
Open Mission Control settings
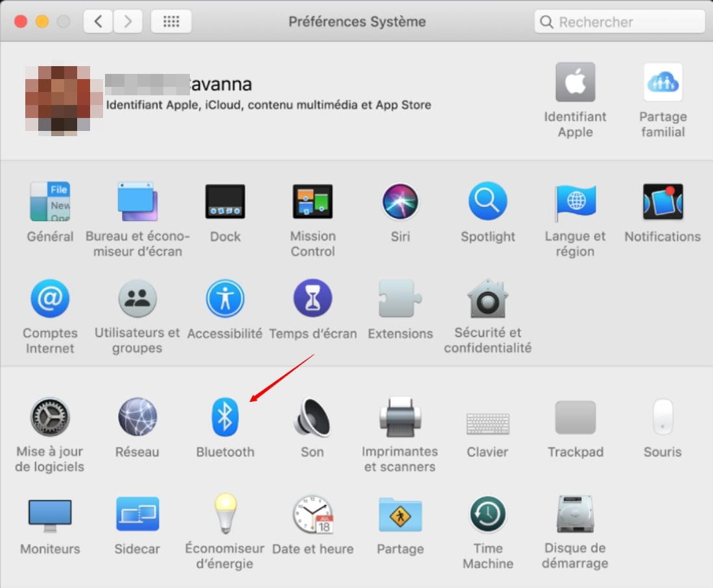(313, 202)
